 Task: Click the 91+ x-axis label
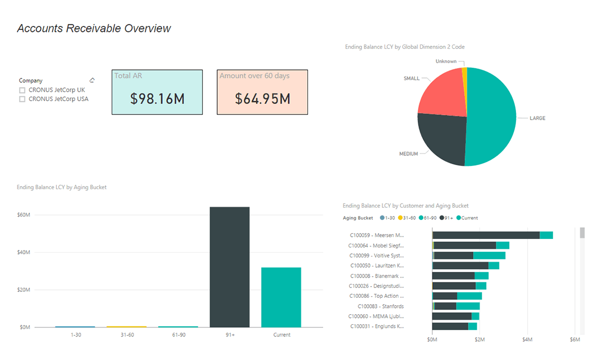pyautogui.click(x=230, y=335)
